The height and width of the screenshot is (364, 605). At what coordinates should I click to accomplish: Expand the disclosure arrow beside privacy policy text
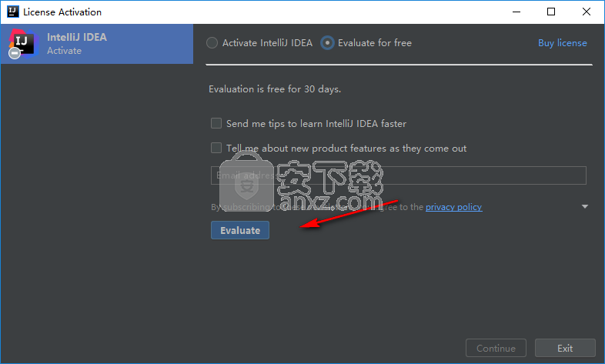point(585,207)
